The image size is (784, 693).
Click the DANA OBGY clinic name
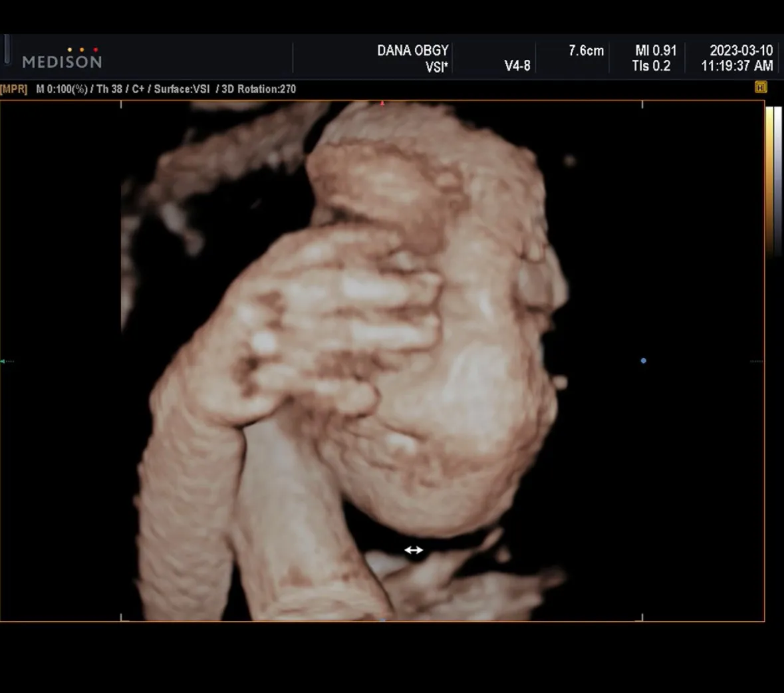[412, 51]
